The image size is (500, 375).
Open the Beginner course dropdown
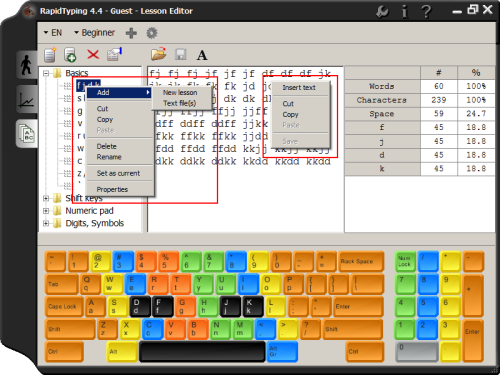pyautogui.click(x=94, y=33)
